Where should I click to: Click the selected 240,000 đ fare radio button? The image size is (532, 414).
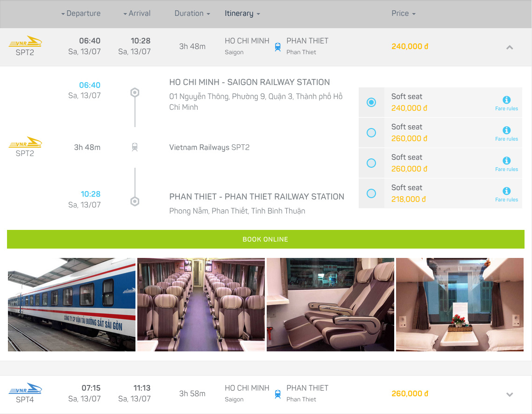click(x=371, y=102)
